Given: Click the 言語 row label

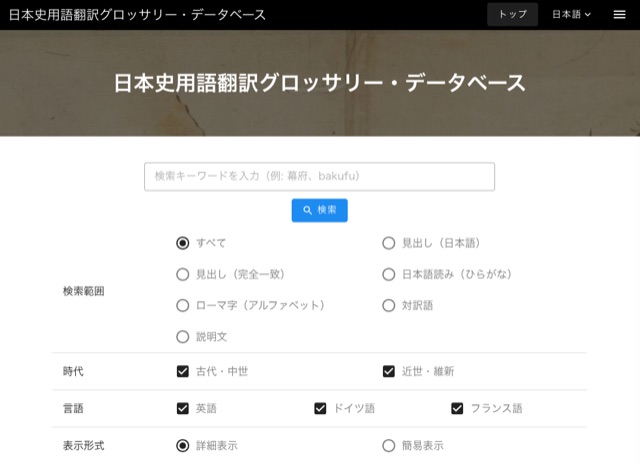Looking at the screenshot, I should click(x=73, y=408).
